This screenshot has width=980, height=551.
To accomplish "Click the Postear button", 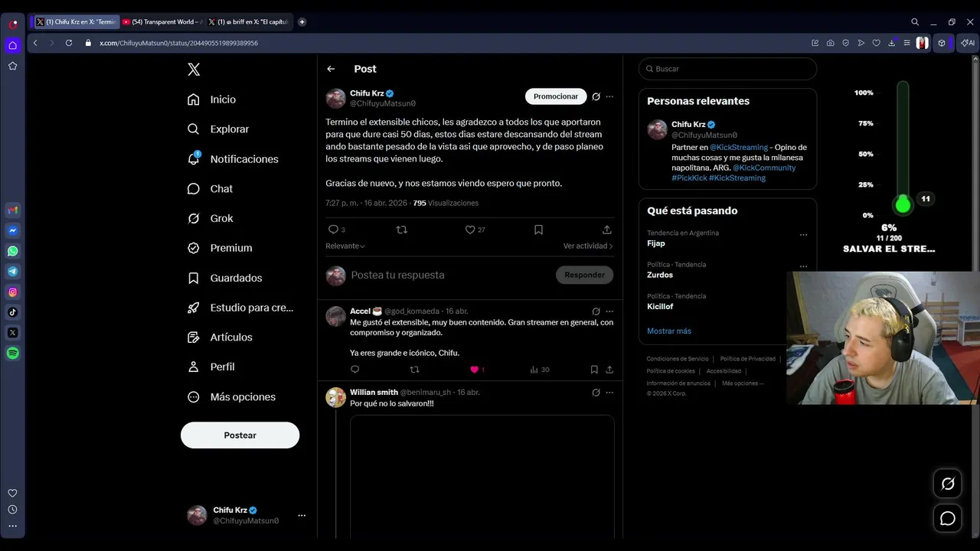I will click(240, 435).
